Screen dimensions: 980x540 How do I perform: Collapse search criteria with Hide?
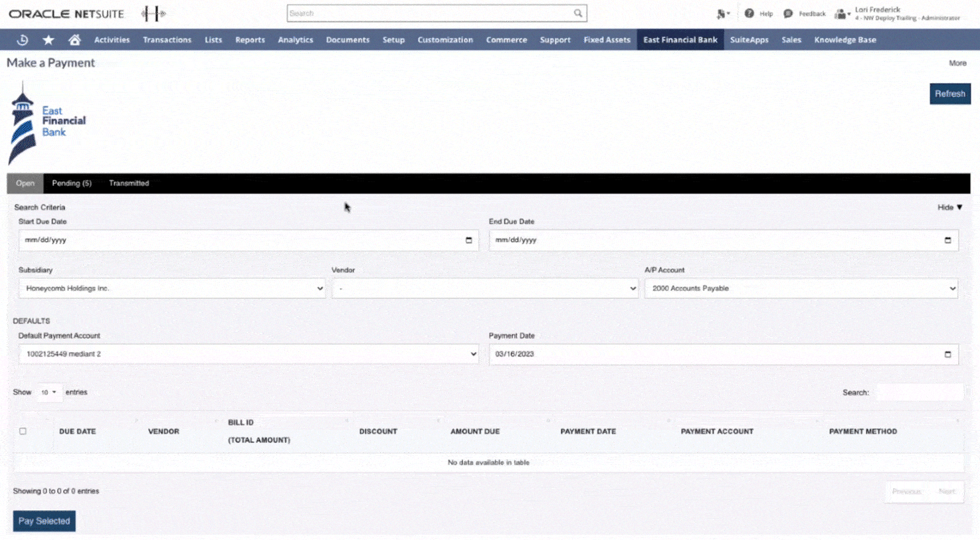[949, 207]
